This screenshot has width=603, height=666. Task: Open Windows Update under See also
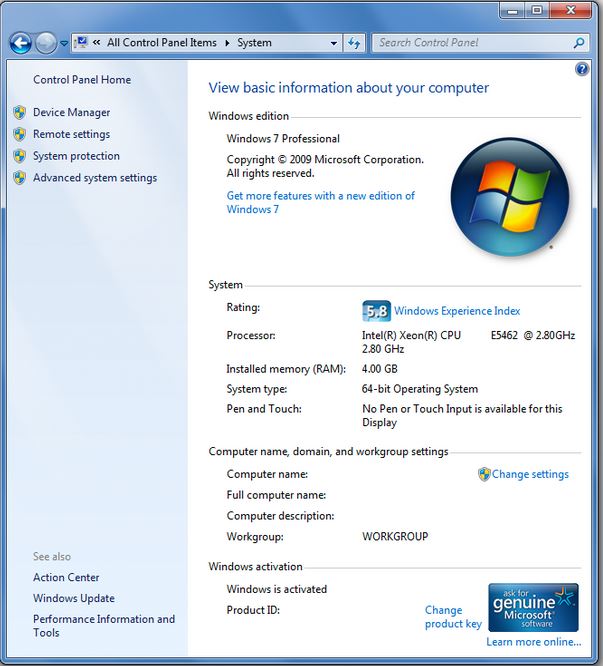(x=74, y=598)
